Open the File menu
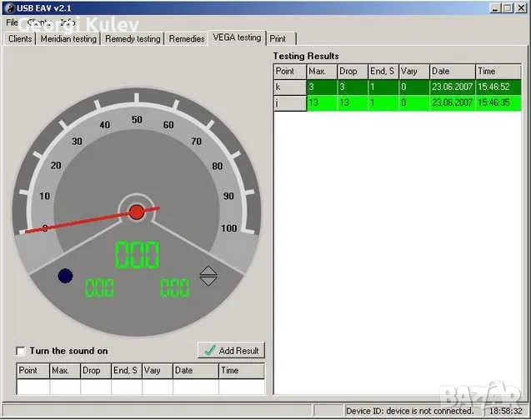 (13, 22)
